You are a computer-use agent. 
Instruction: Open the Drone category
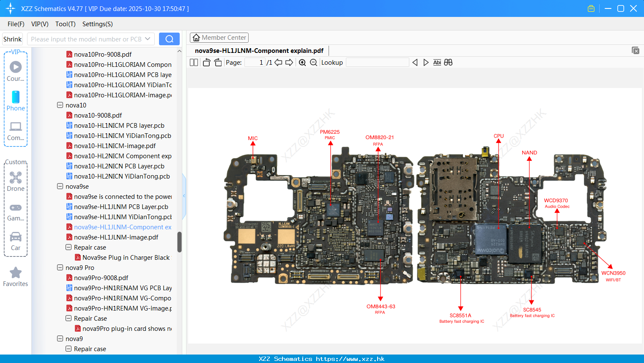(x=16, y=181)
